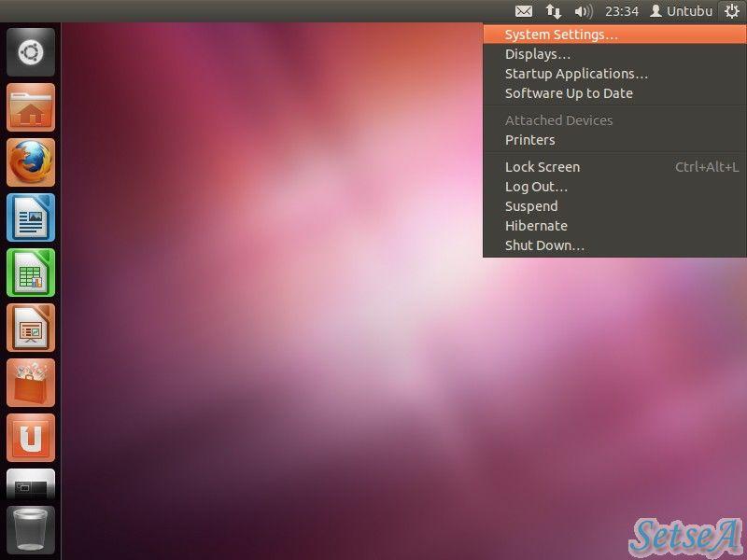Choose Shut Down… from the menu
Image resolution: width=747 pixels, height=560 pixels.
[614, 245]
